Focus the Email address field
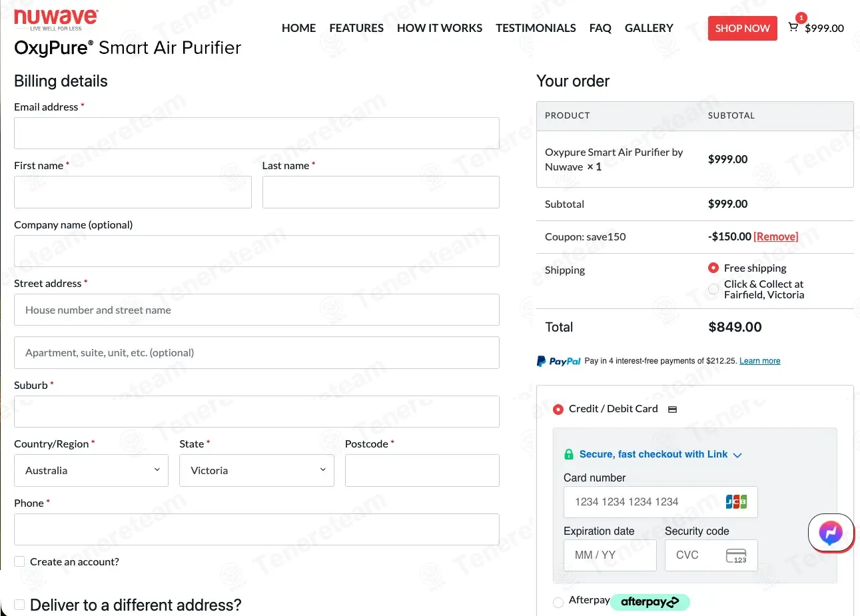This screenshot has width=860, height=616. pos(256,133)
